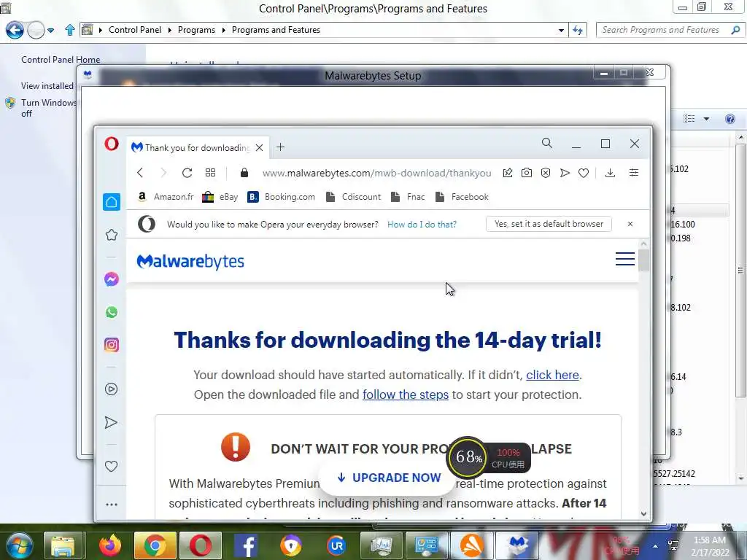Viewport: 747px width, 560px height.
Task: Open eBay bookmark
Action: pyautogui.click(x=220, y=197)
